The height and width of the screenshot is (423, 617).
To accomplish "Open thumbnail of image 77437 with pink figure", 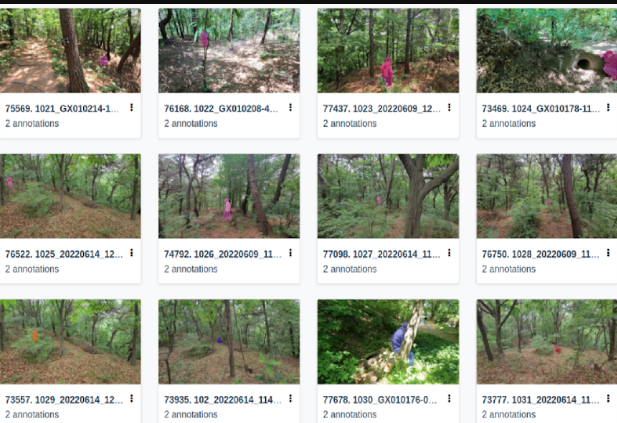I will tap(388, 50).
